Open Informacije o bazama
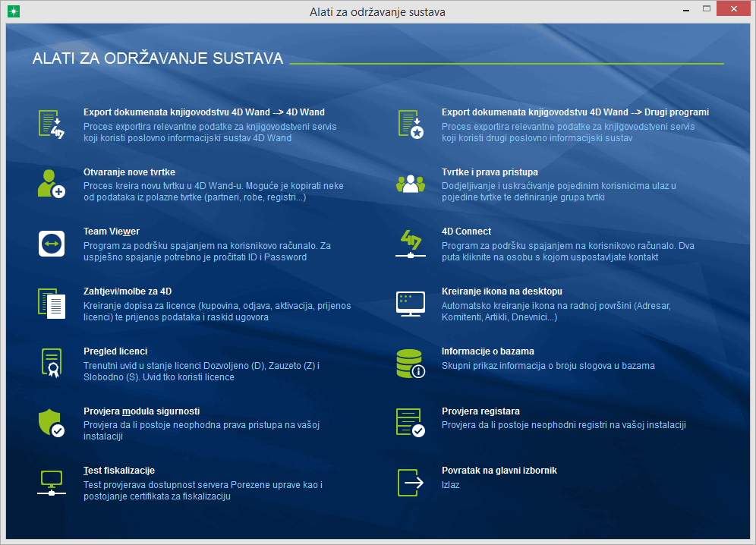This screenshot has height=545, width=756. 488,351
